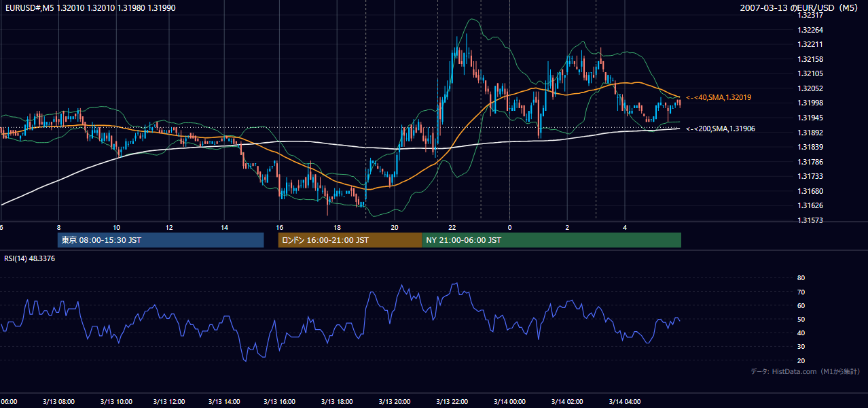868x408 pixels.
Task: Click the 3/14 04:00 time axis label
Action: [624, 402]
